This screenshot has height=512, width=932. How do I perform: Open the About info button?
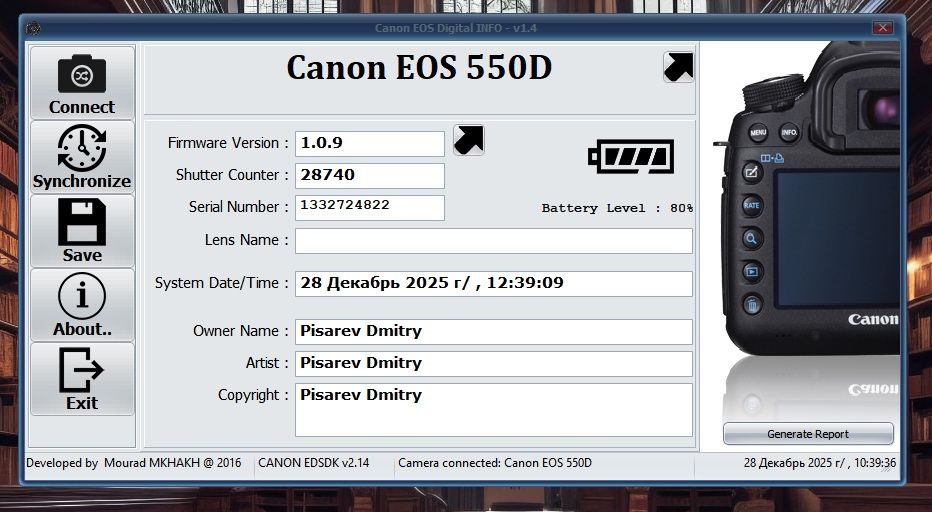coord(82,304)
